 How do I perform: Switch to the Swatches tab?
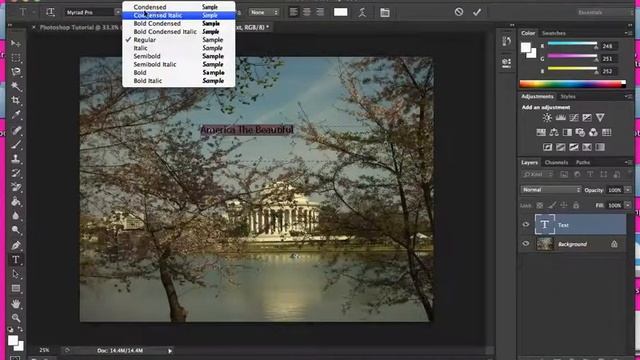[x=553, y=33]
